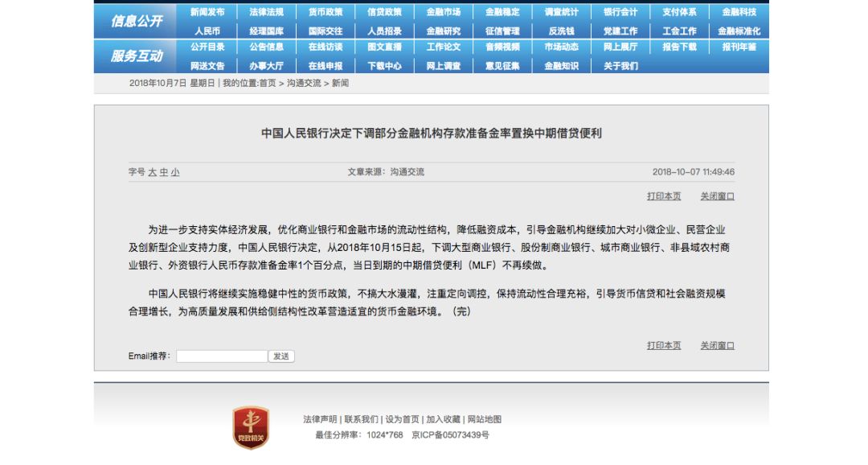Open 国际交往 navigation link
This screenshot has height=465, width=868.
pyautogui.click(x=325, y=31)
